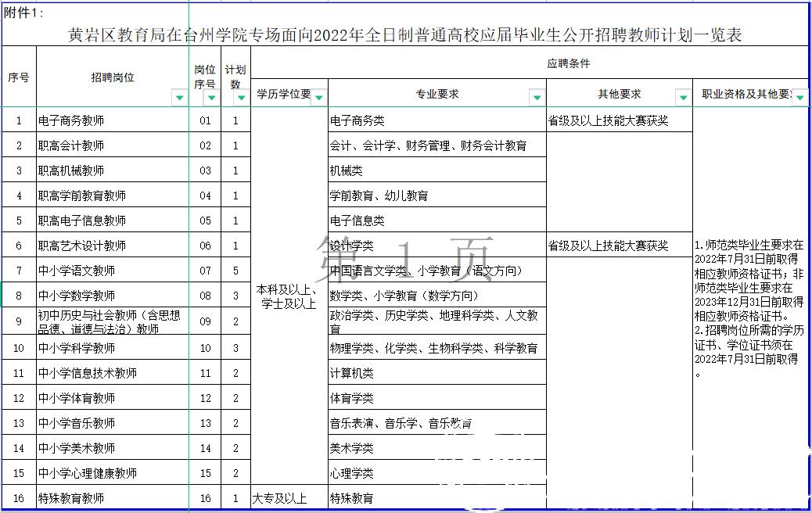This screenshot has width=812, height=513.
Task: Select the cell 学前教育、幼儿教育
Action: [437, 196]
